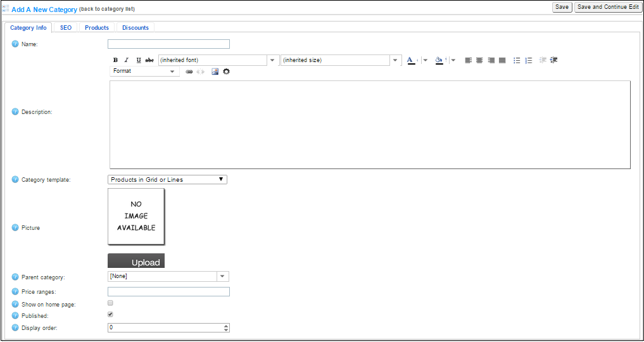Image resolution: width=644 pixels, height=342 pixels.
Task: Click the Price ranges input field
Action: (x=168, y=292)
